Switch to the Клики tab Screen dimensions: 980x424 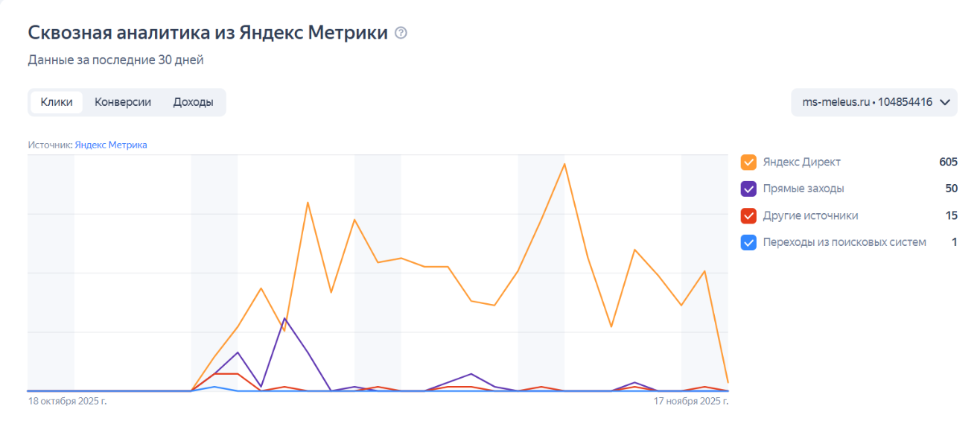pos(57,102)
